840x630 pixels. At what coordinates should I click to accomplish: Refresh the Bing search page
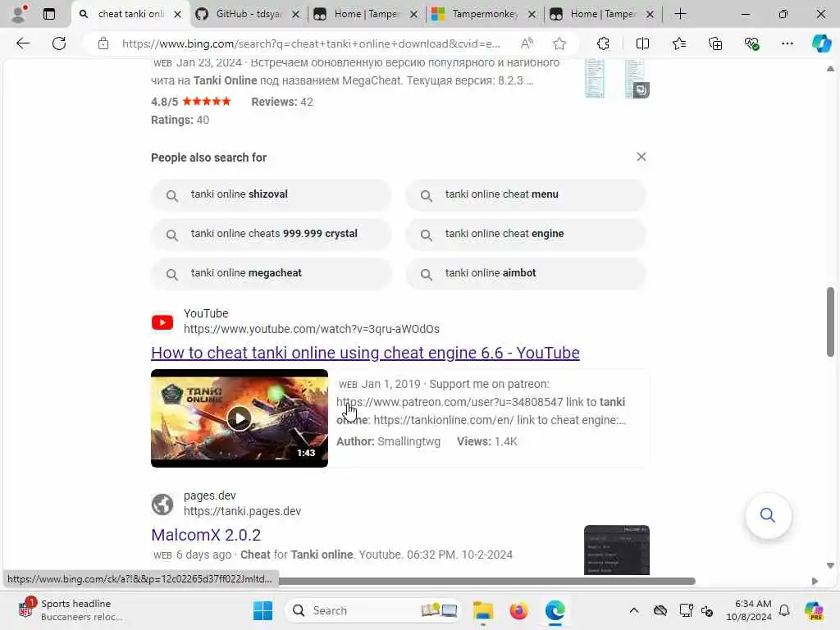(x=59, y=43)
